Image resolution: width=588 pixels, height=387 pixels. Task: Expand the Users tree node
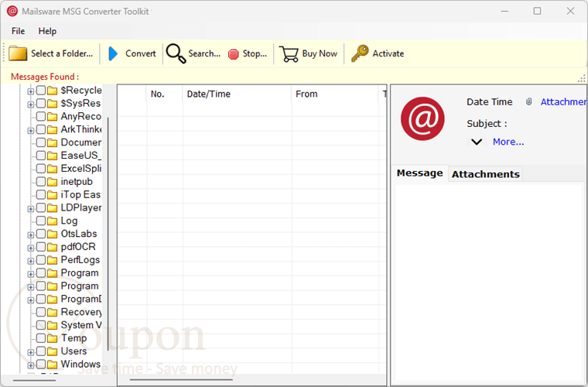[x=31, y=352]
